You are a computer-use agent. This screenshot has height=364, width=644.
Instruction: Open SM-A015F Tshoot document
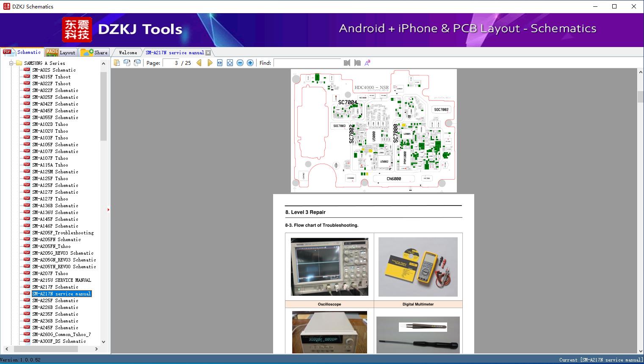(51, 77)
